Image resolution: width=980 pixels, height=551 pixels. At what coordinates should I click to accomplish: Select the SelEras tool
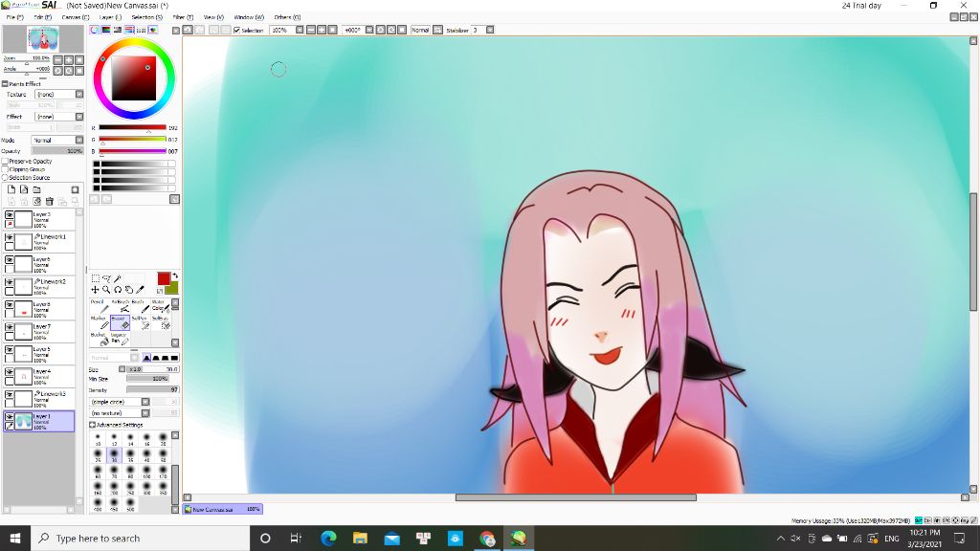coord(160,321)
